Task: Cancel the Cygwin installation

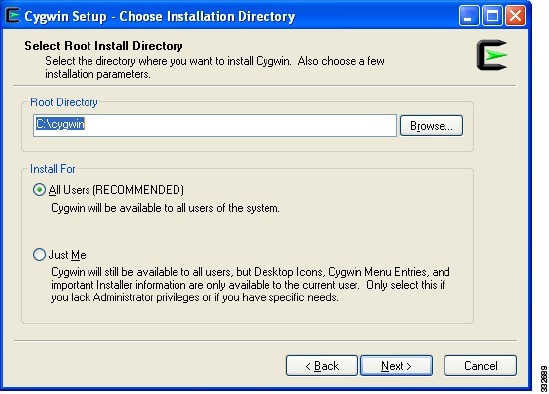Action: point(480,366)
